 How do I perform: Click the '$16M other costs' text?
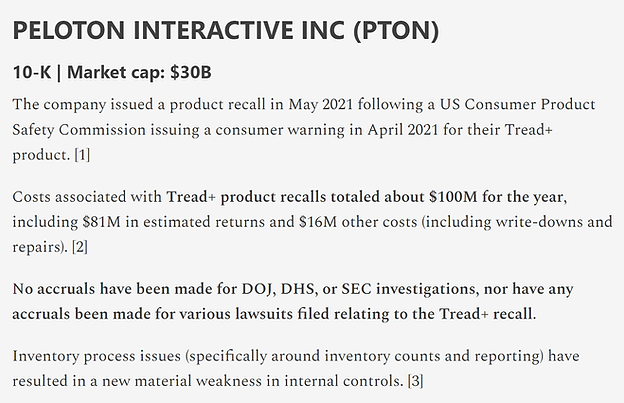pyautogui.click(x=359, y=219)
